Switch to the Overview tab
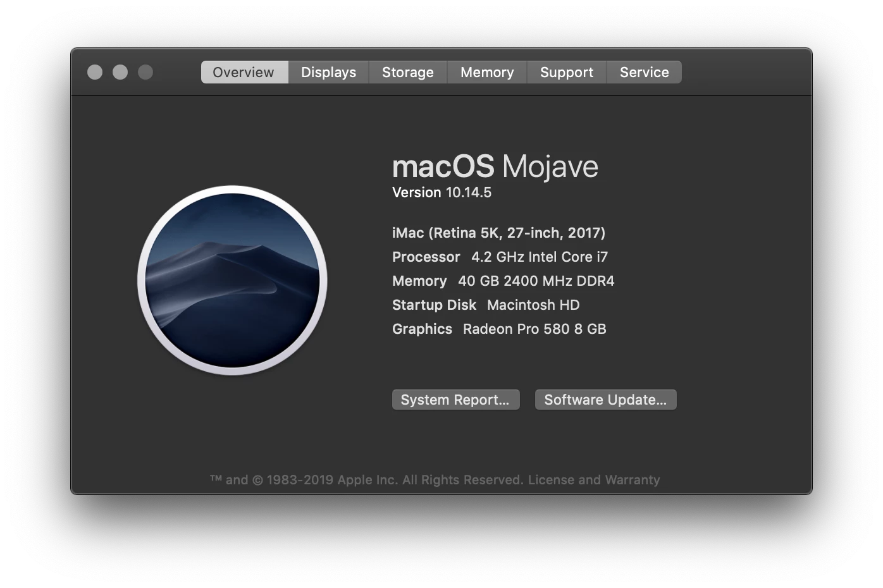 244,72
